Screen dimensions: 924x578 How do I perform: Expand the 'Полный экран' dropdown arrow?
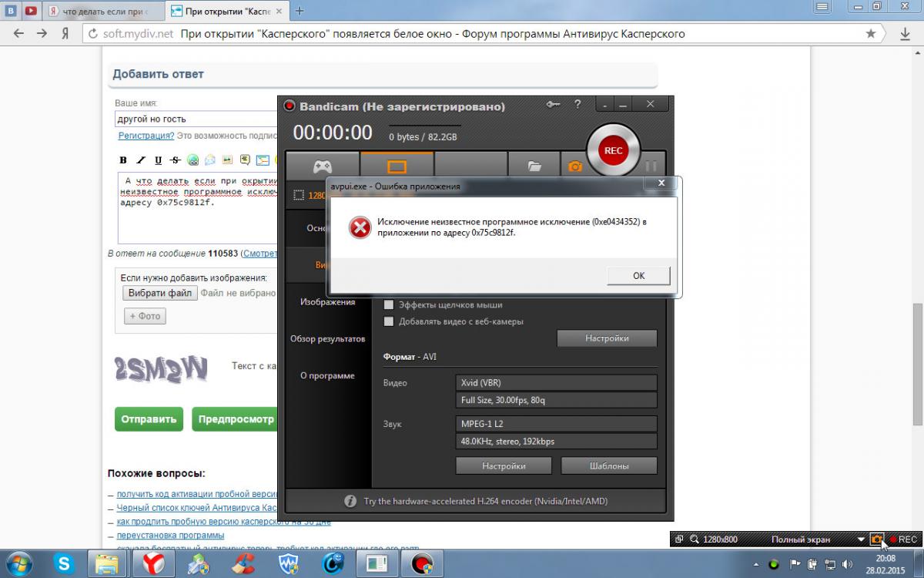coord(861,539)
